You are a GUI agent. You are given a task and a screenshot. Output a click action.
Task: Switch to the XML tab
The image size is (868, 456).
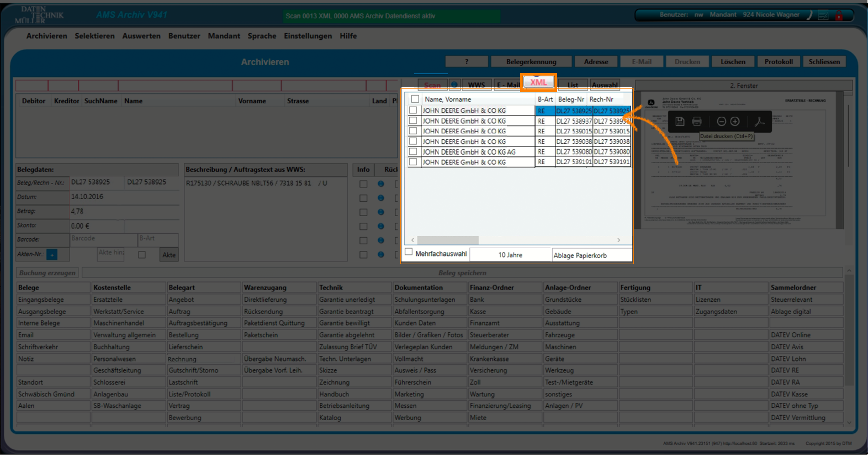tap(538, 83)
